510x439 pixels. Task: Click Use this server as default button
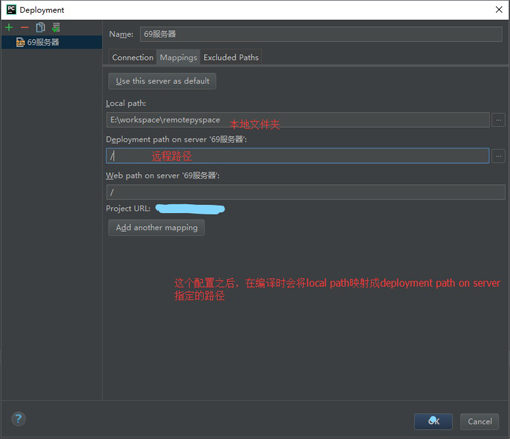coord(162,81)
